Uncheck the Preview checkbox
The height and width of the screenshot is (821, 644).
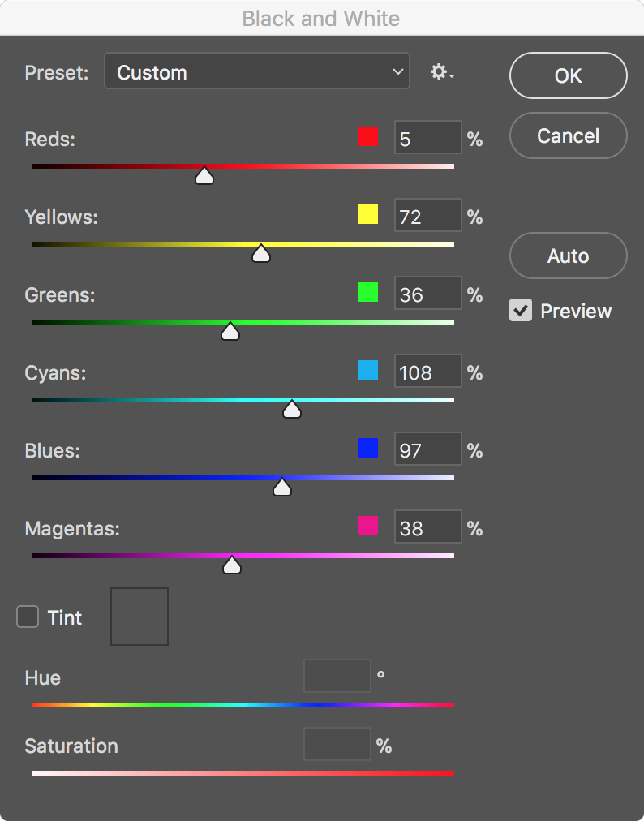coord(521,311)
